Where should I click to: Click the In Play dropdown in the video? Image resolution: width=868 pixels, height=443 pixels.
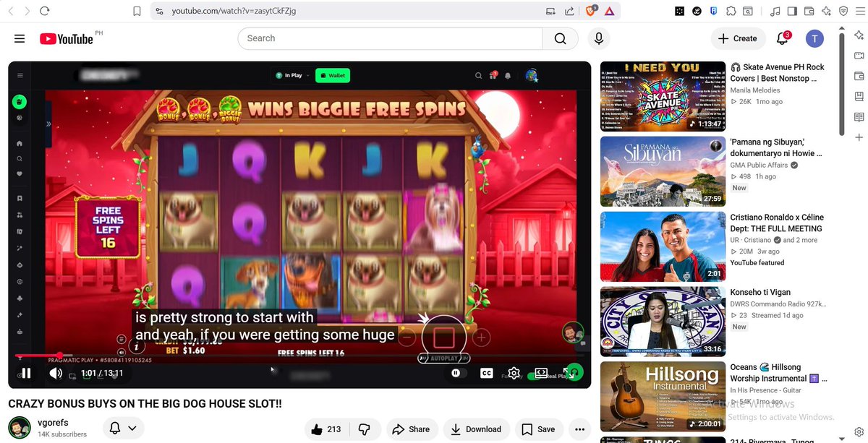click(x=292, y=75)
